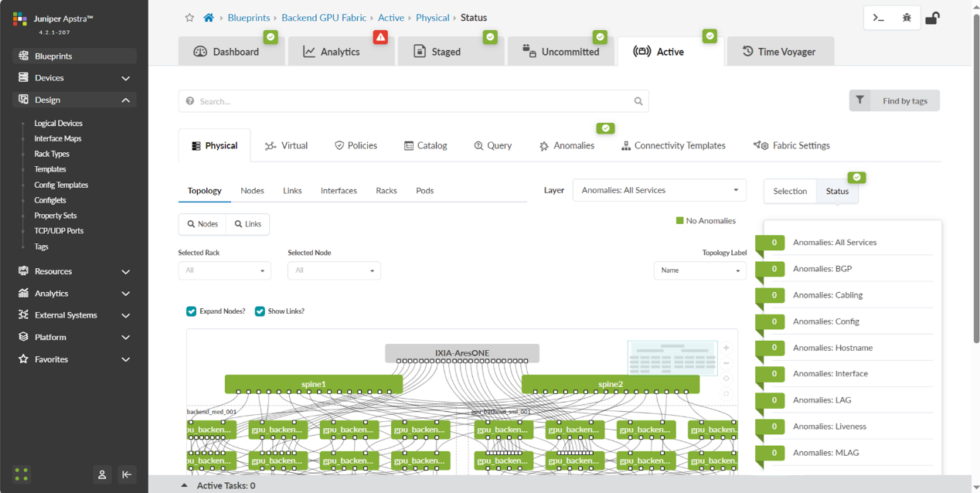The image size is (980, 493).
Task: Click the topology fullscreen expand icon
Action: click(726, 394)
